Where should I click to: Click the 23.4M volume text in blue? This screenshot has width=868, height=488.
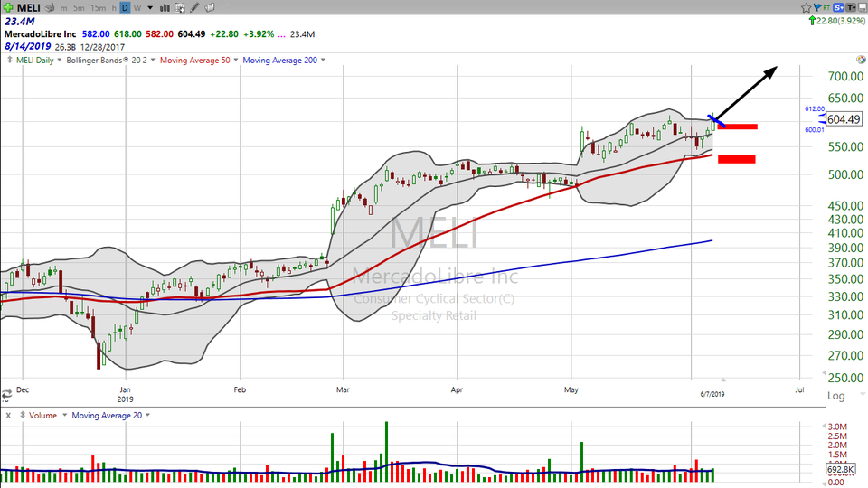[x=19, y=22]
